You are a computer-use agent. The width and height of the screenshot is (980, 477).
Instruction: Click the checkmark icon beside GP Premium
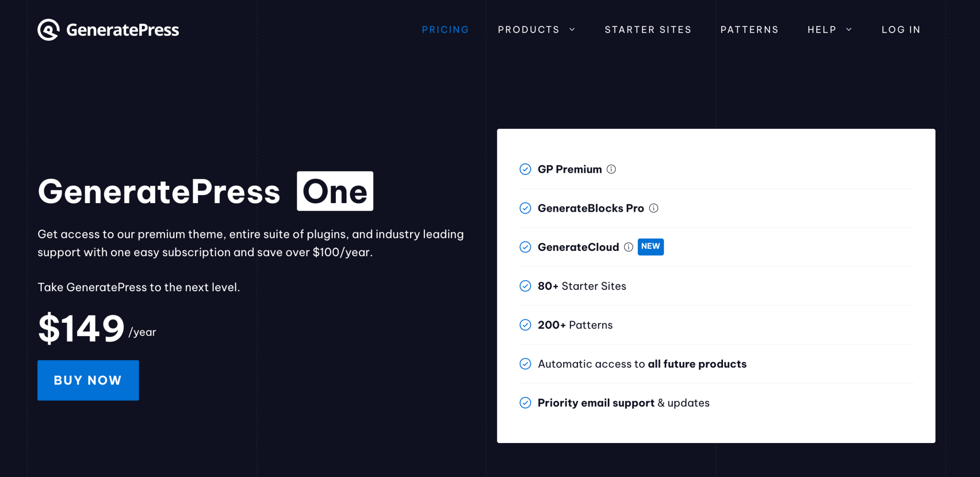525,169
